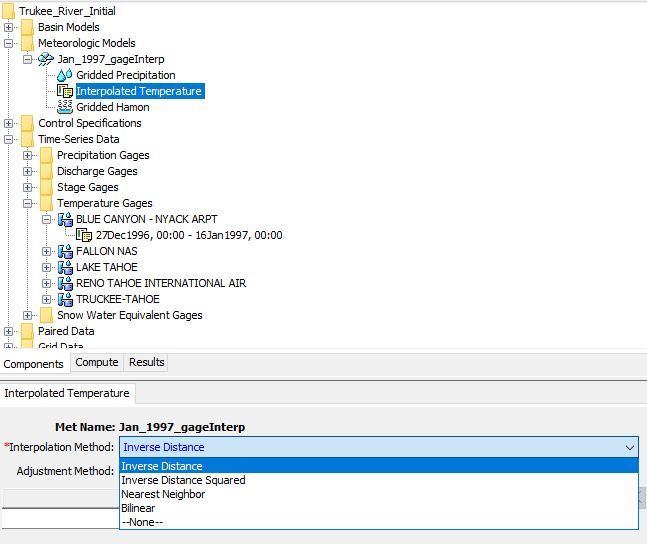Expand the Control Specifications node
Viewport: 647px width, 544px height.
pos(9,123)
